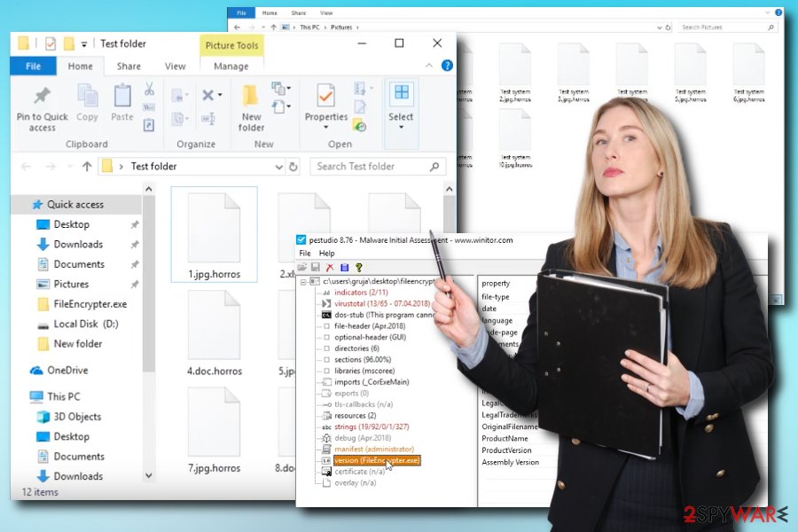The image size is (798, 532).
Task: Click Test folder address path box
Action: 192,167
